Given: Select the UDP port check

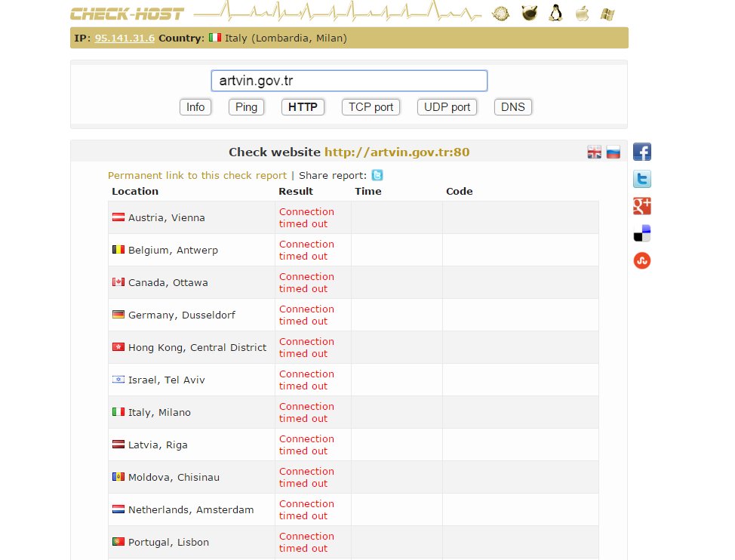Looking at the screenshot, I should point(447,107).
